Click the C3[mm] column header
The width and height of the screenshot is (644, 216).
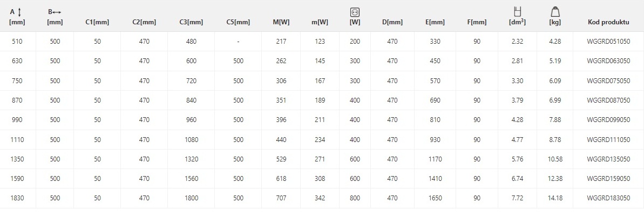click(191, 22)
